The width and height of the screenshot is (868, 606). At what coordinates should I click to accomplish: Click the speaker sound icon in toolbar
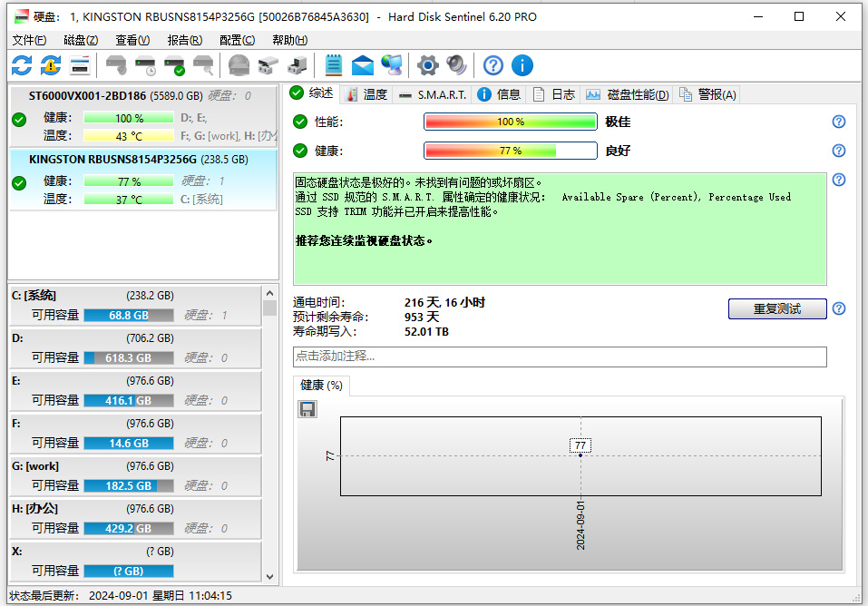pos(455,65)
